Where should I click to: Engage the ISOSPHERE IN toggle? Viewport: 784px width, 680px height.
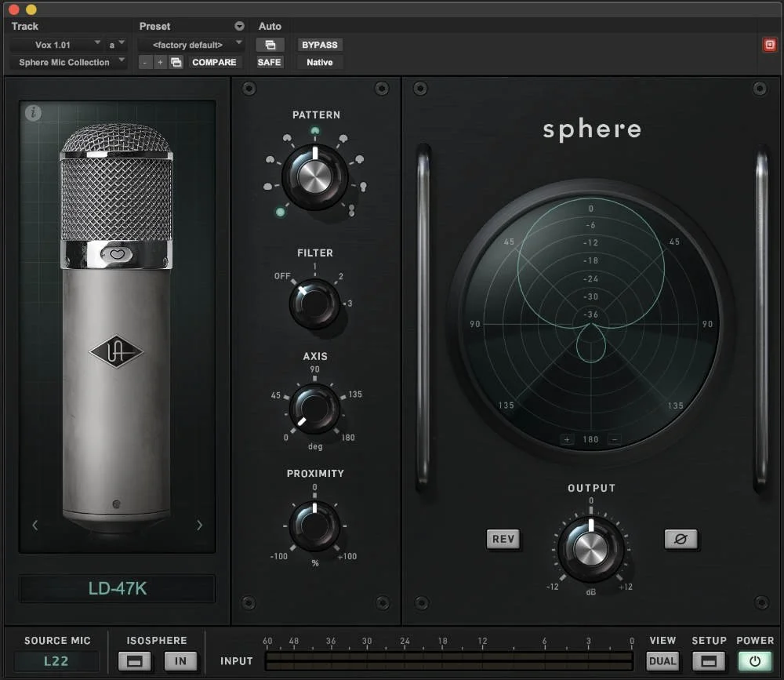[x=180, y=661]
